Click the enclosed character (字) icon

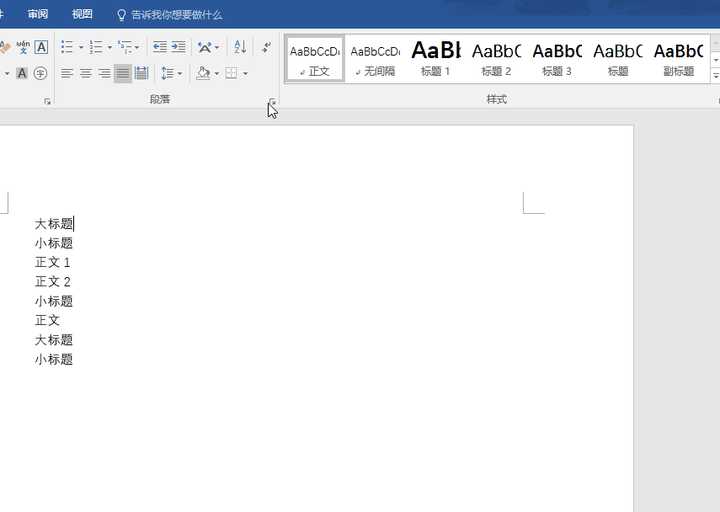coord(40,73)
